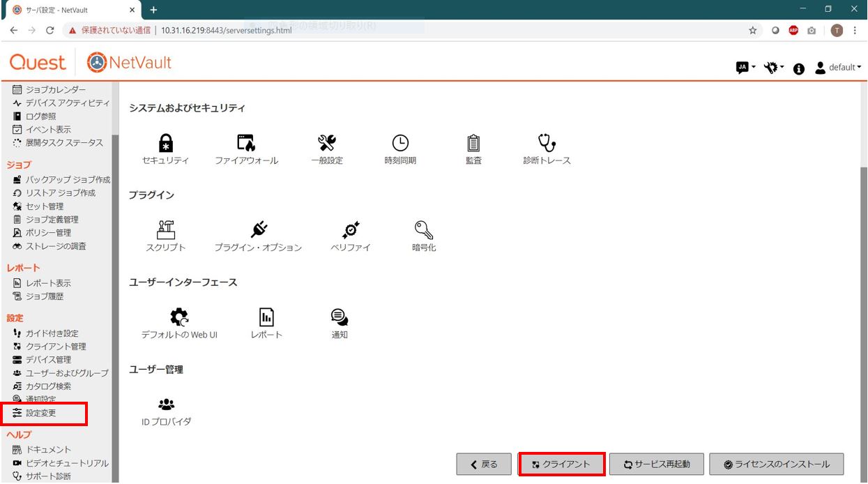Click the サービス再起動 restart service button
Viewport: 868px width, 484px height.
pyautogui.click(x=656, y=464)
